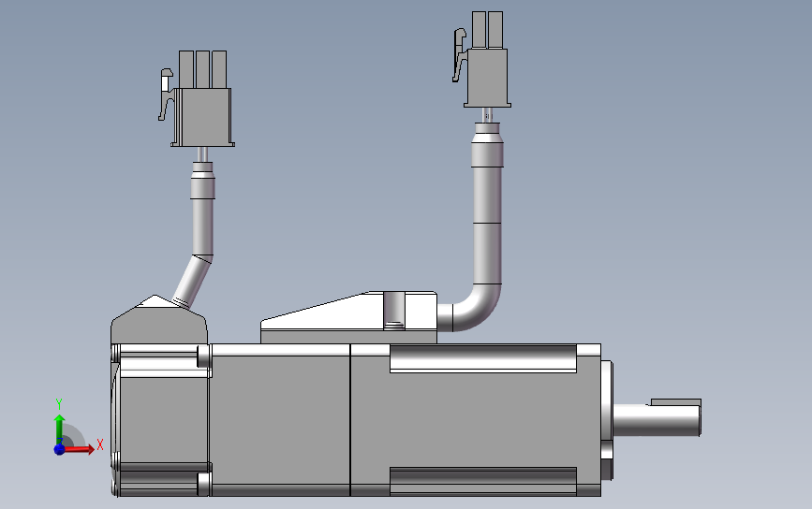Viewport: 812px width, 509px height.
Task: Select the angled lower section of the left cable
Action: point(192,281)
